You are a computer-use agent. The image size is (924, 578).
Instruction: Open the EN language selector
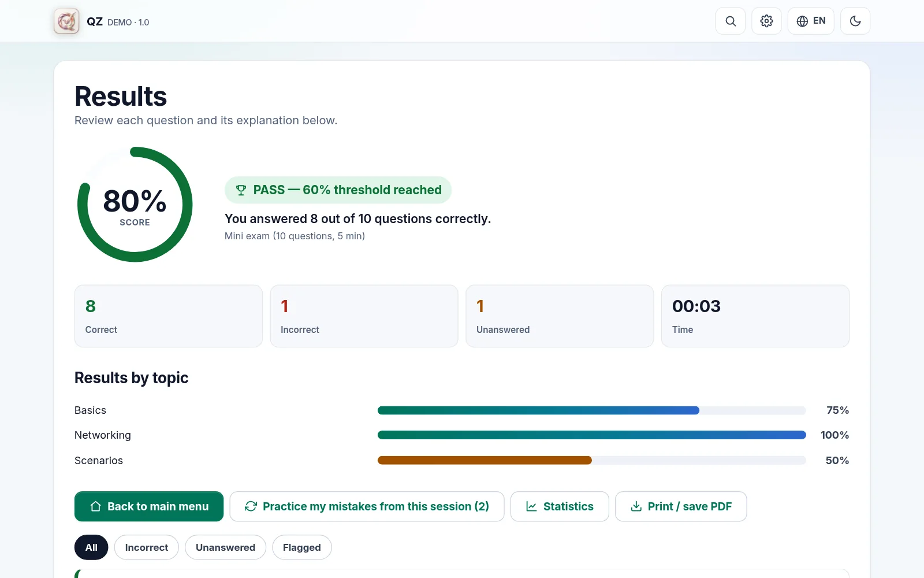811,21
